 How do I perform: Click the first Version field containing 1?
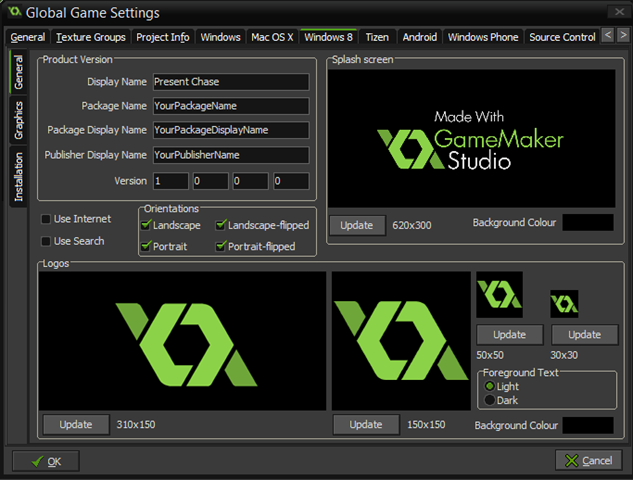171,181
